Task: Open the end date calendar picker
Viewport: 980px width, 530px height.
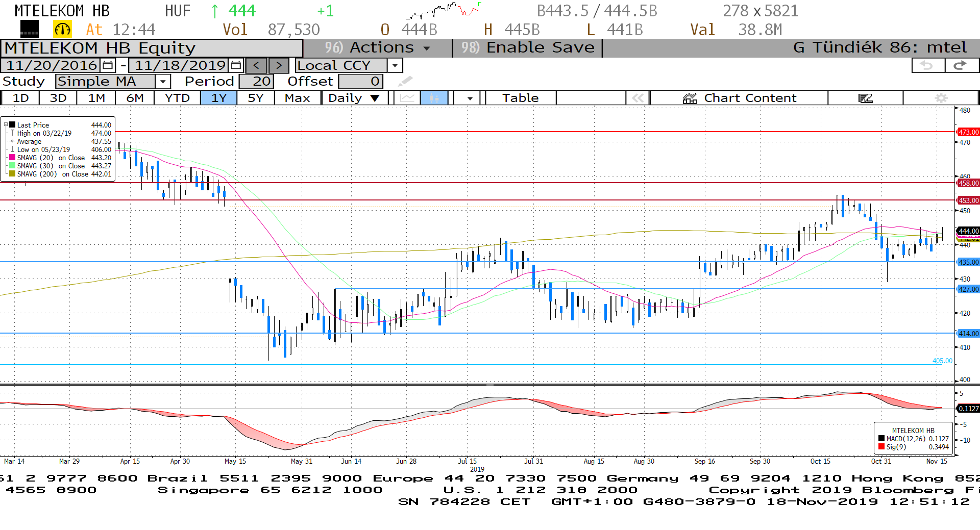Action: coord(236,65)
